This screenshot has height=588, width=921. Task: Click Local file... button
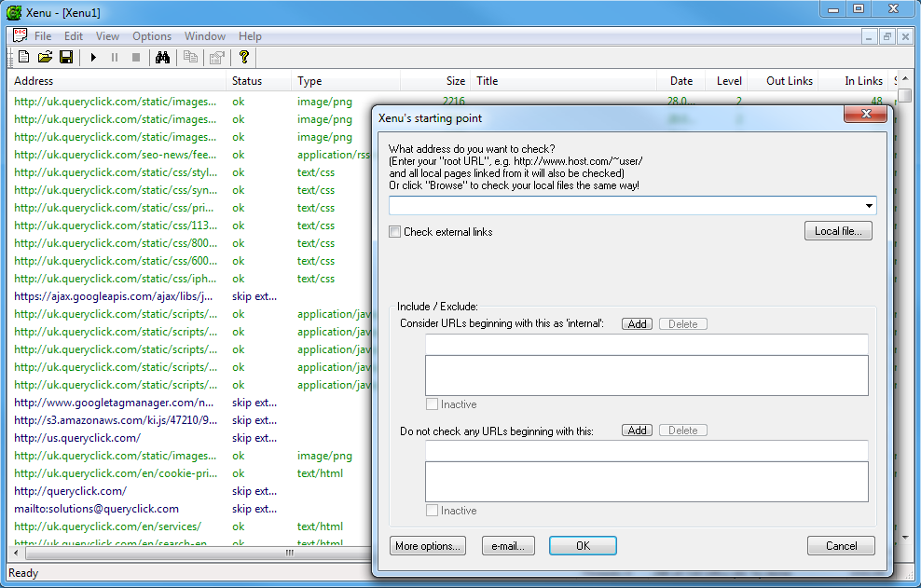coord(838,231)
